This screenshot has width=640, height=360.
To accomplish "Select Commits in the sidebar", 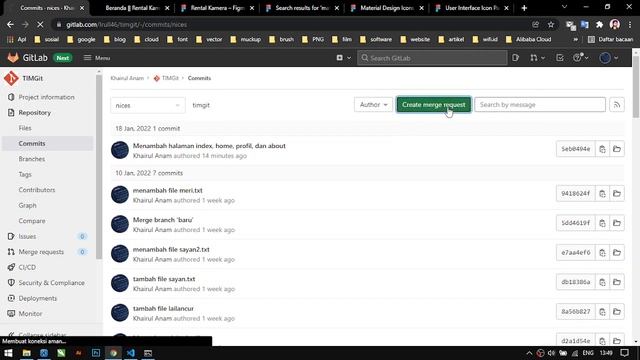I will click(32, 144).
